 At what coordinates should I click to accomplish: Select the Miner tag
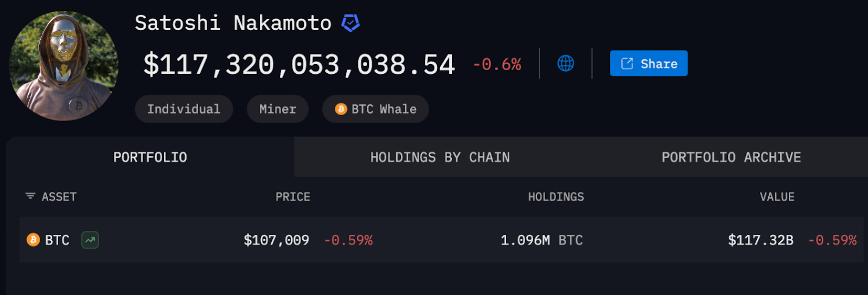coord(278,109)
